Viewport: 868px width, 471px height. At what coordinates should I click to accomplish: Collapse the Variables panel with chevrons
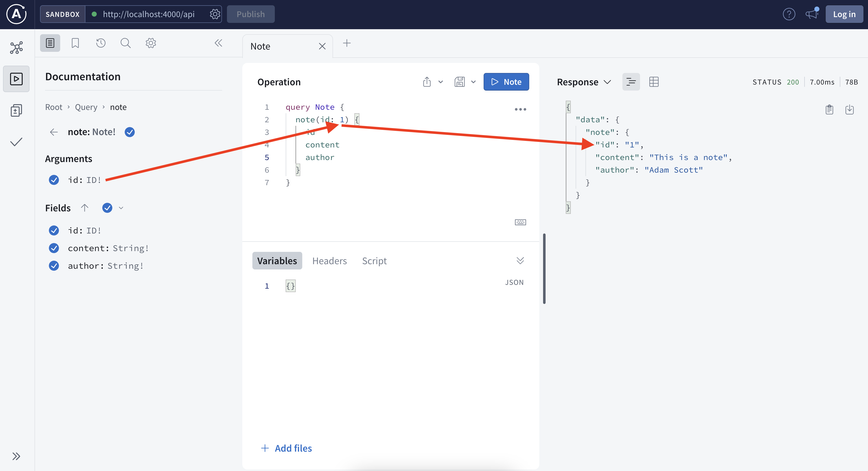click(520, 261)
